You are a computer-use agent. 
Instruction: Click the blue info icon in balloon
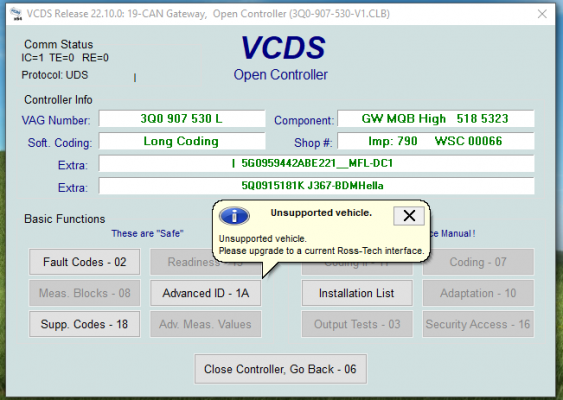pos(234,216)
